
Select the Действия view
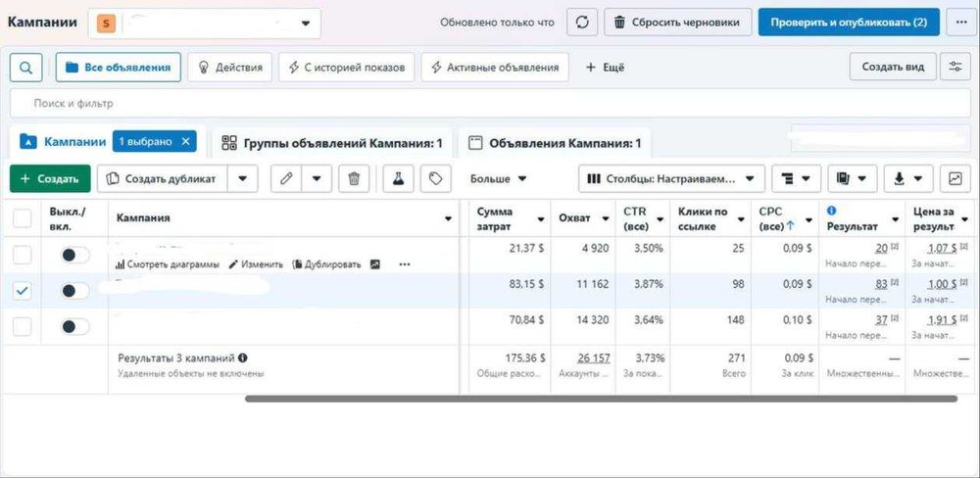pos(230,68)
